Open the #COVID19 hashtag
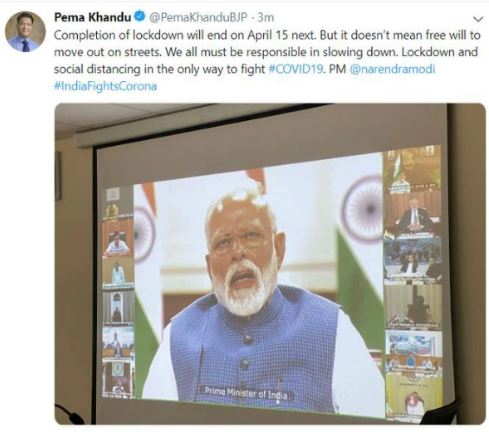The width and height of the screenshot is (489, 436). pyautogui.click(x=296, y=69)
